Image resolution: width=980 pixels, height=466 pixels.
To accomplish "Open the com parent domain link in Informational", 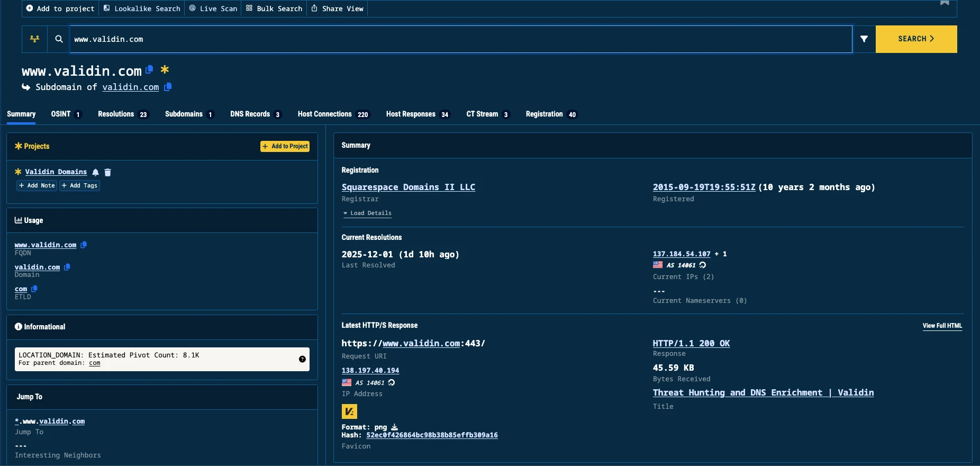I will (x=95, y=363).
